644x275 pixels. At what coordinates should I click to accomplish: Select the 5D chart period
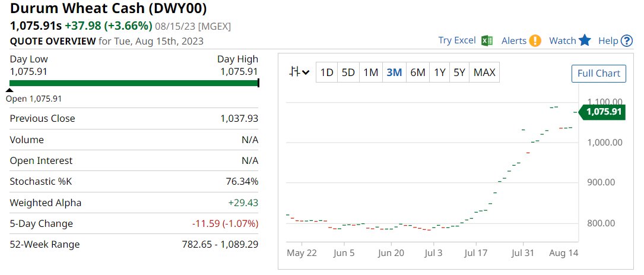pyautogui.click(x=348, y=72)
